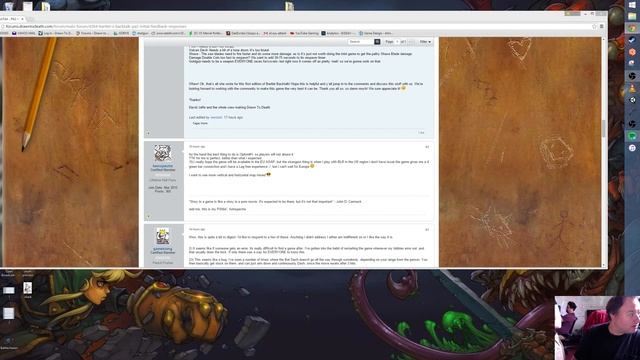
Task: Click the Like link on first post
Action: 421,133
